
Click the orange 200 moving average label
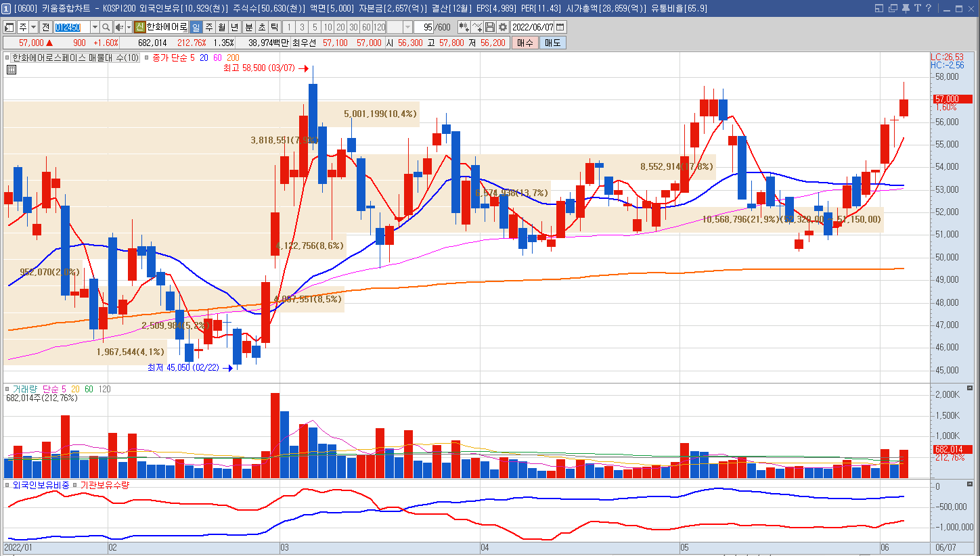233,58
